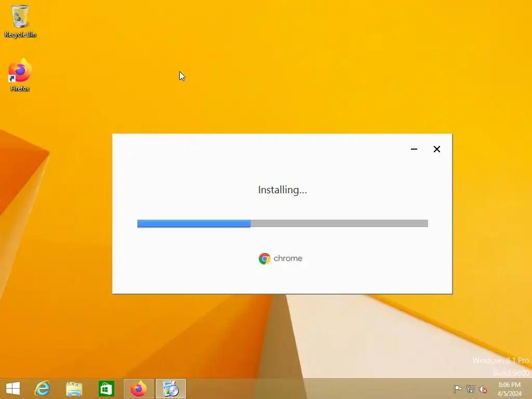Click the "chrome" label in installer

tap(288, 258)
